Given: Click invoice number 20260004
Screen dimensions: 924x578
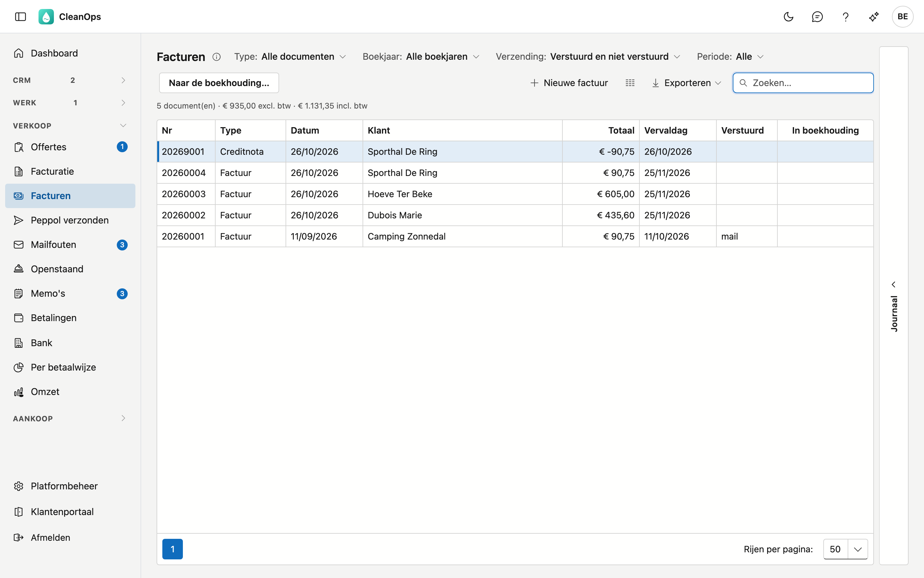Looking at the screenshot, I should (184, 173).
